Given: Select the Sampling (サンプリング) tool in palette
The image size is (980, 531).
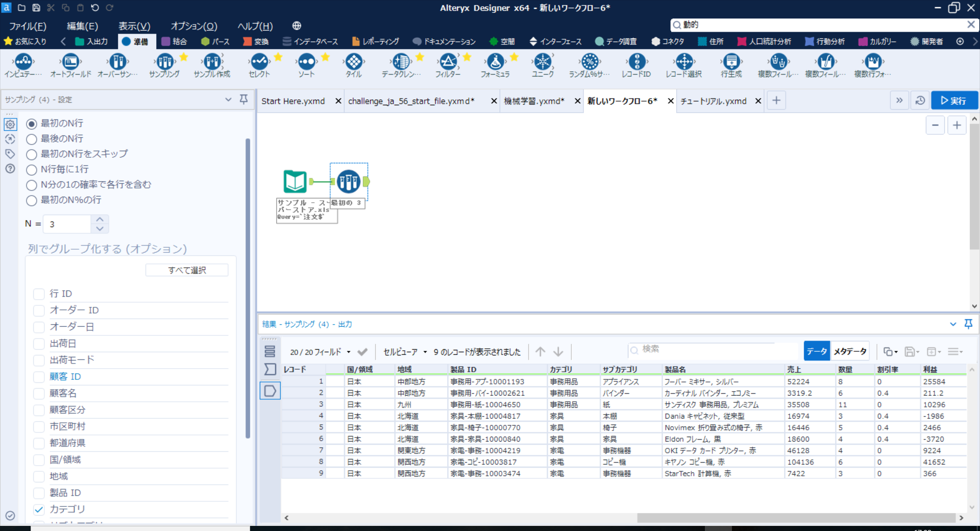Looking at the screenshot, I should tap(165, 62).
